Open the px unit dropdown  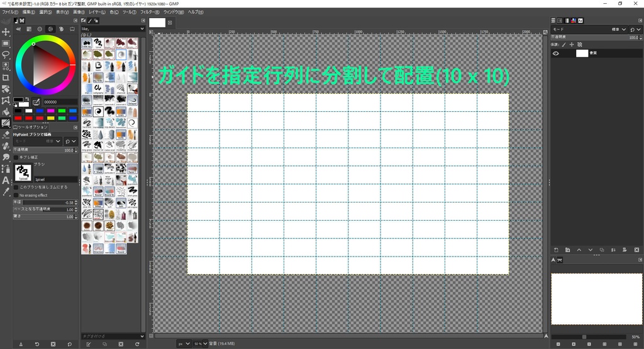point(184,344)
